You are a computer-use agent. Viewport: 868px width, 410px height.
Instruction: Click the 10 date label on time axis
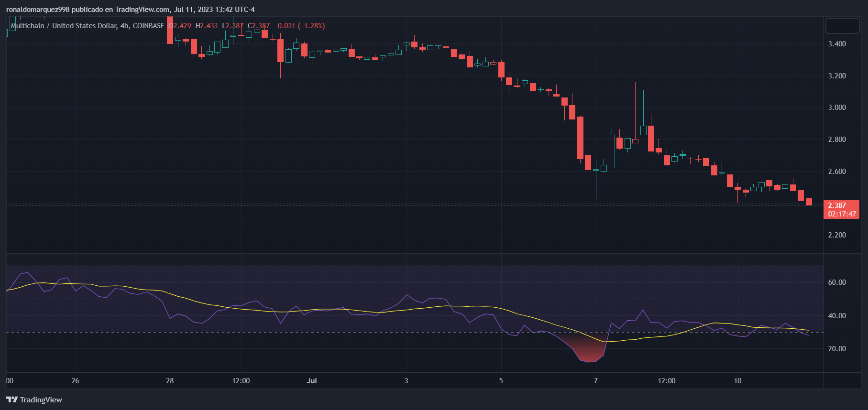(738, 381)
